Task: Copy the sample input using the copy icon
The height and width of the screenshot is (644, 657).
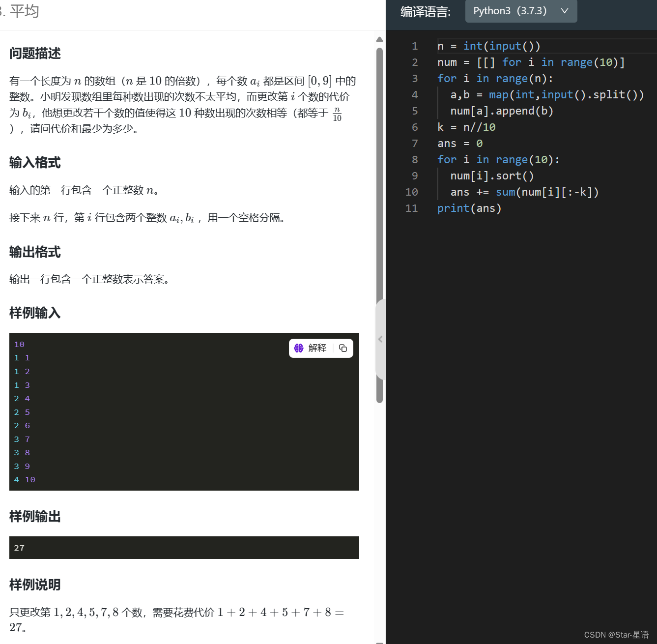Action: pos(343,348)
